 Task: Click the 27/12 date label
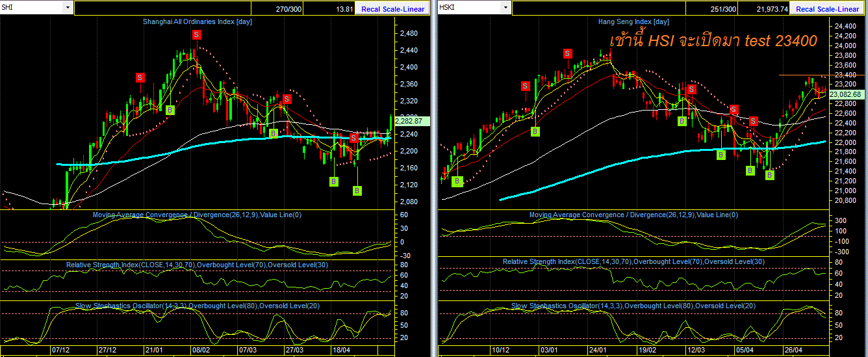click(x=108, y=350)
